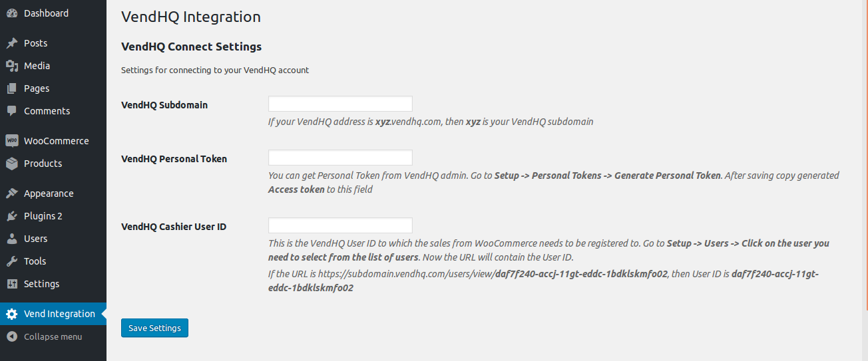Click the Posts pushpin icon
Viewport: 868px width, 361px height.
[x=12, y=43]
